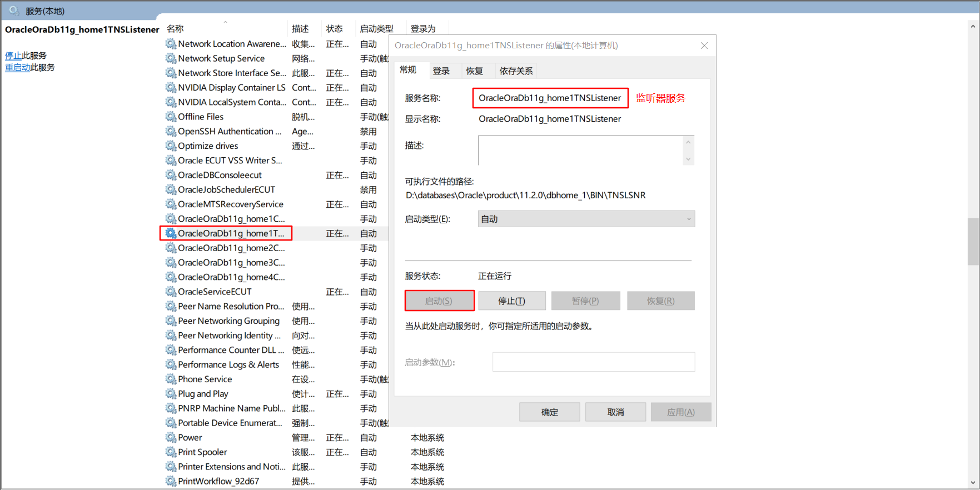
Task: Open the 启动类型 startup type dropdown
Action: (586, 219)
